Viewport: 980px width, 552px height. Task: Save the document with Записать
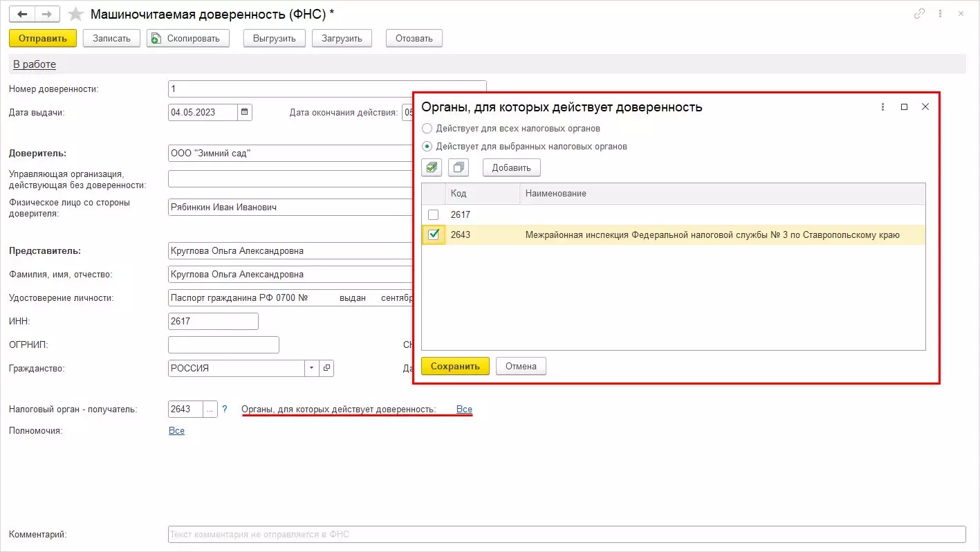coord(111,38)
